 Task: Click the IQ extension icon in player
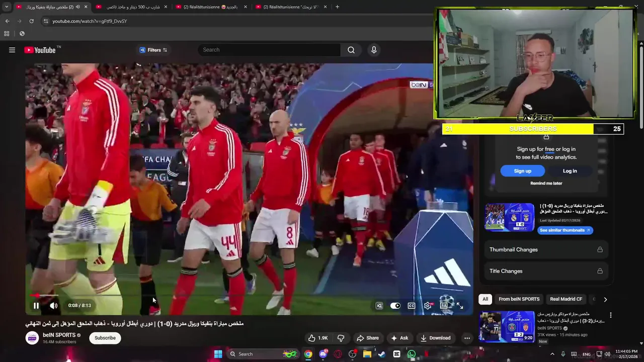pyautogui.click(x=379, y=306)
